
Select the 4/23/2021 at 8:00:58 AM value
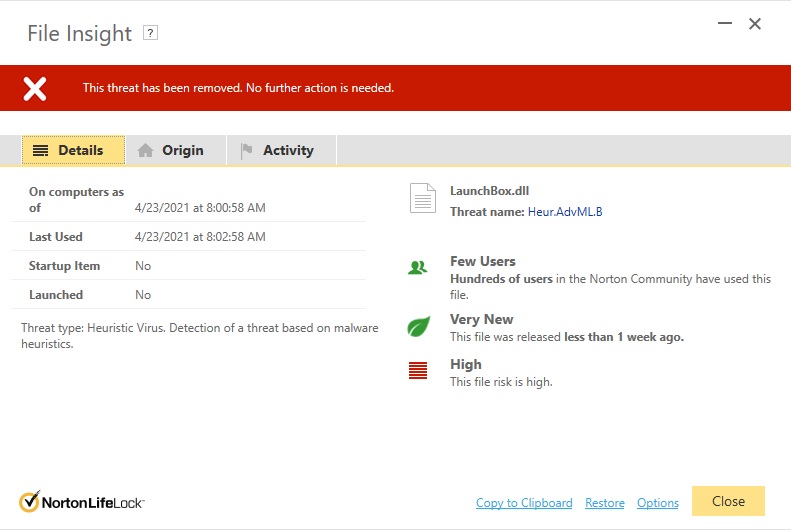point(200,208)
